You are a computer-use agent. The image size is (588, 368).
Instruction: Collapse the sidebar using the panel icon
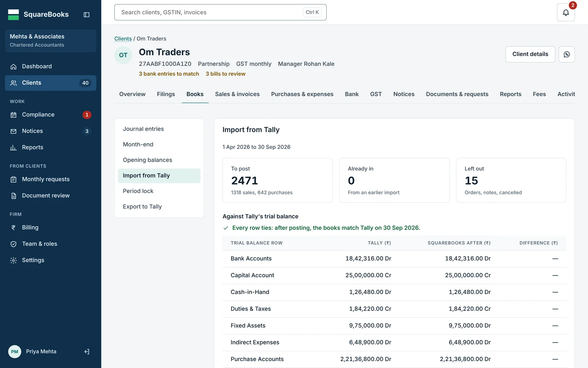click(87, 15)
